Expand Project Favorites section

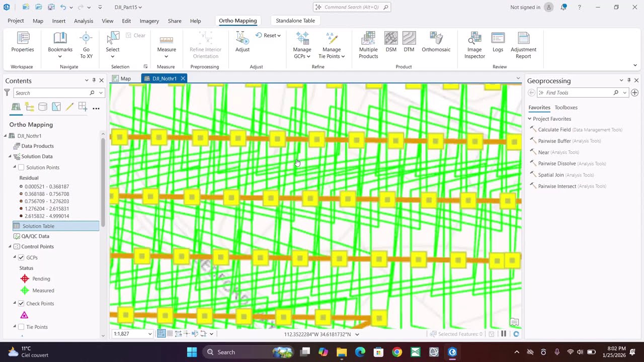[530, 119]
